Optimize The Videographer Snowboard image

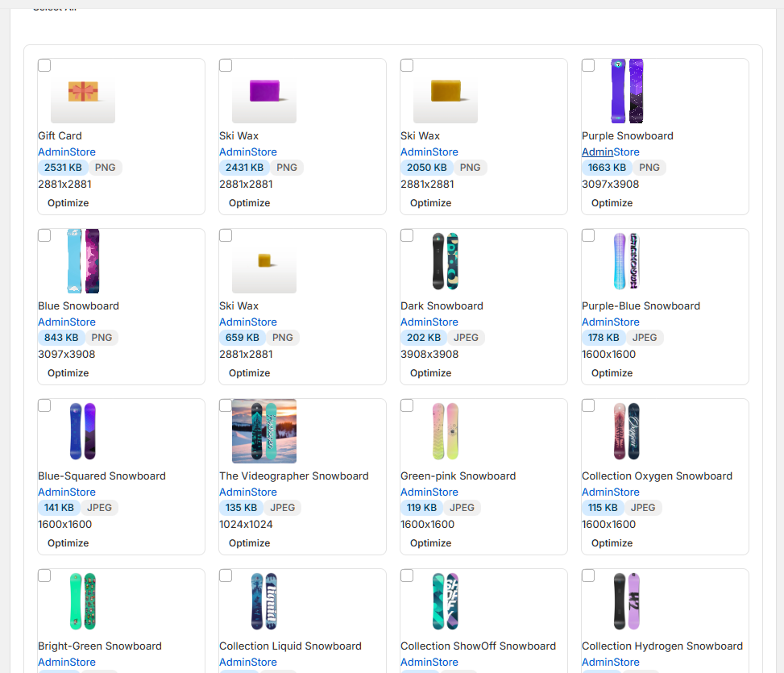click(250, 543)
